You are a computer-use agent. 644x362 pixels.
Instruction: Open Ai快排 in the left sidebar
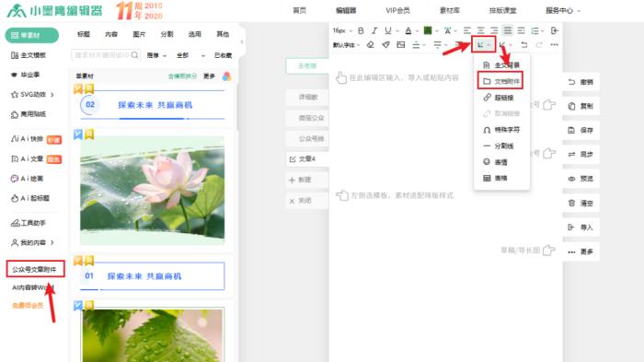click(36, 139)
